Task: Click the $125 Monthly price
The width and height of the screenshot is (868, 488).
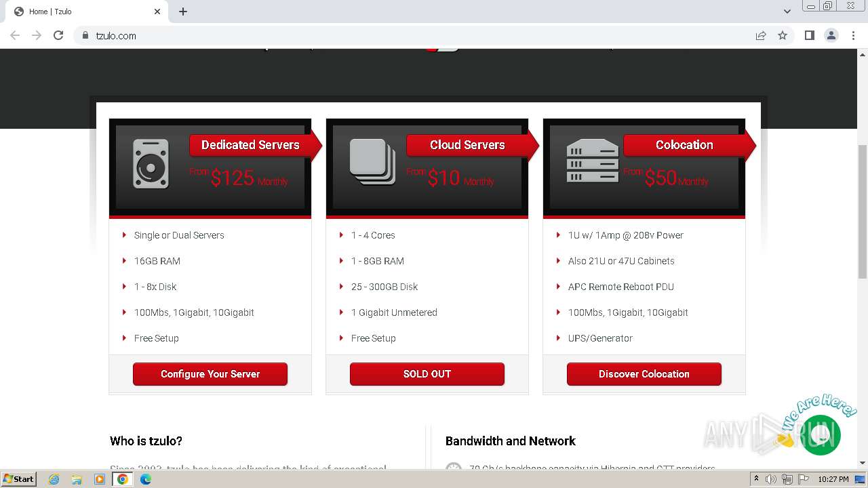Action: [239, 178]
